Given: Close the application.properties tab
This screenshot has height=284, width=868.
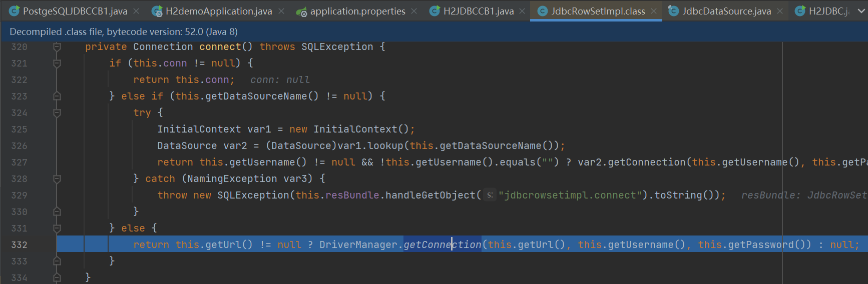Looking at the screenshot, I should click(414, 11).
